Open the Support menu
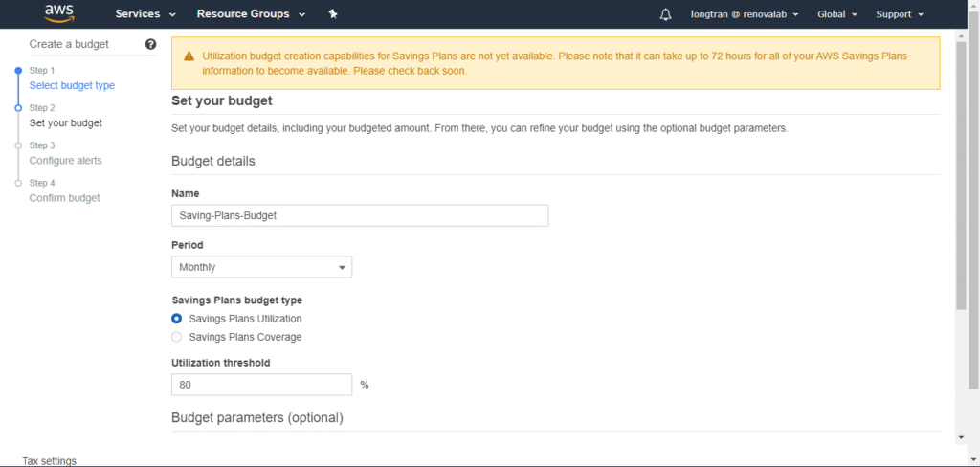980x467 pixels. (x=900, y=14)
